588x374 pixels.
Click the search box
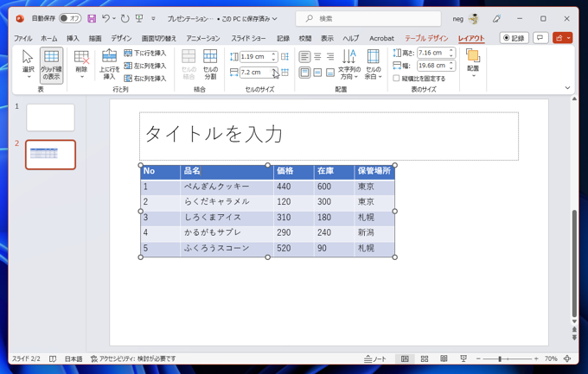(x=368, y=18)
